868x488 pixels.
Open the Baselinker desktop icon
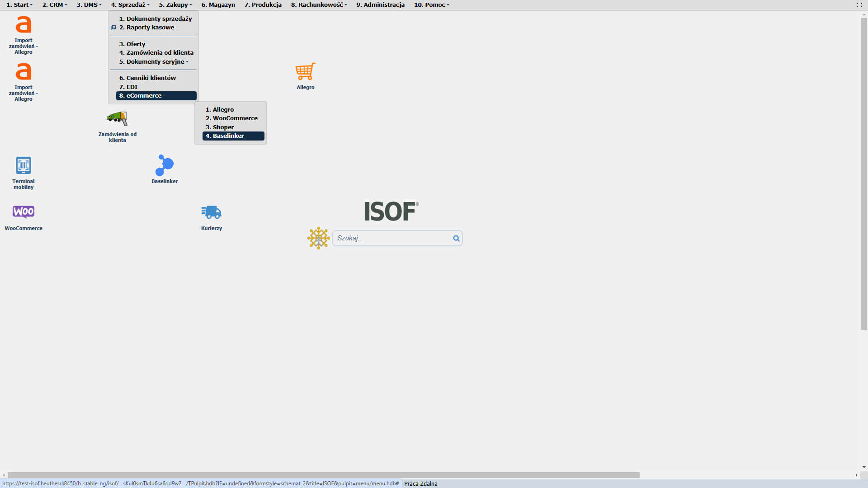click(165, 165)
